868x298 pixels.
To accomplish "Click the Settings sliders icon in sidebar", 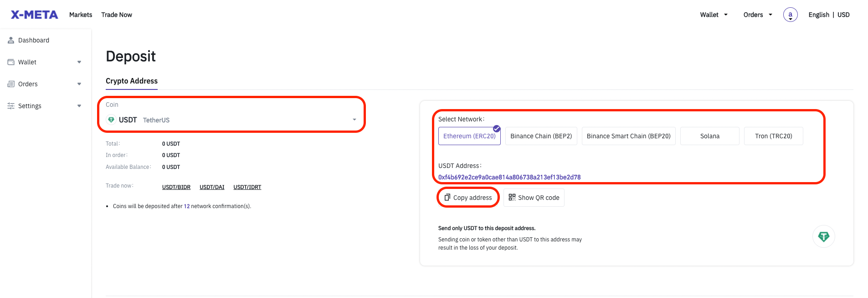I will click(x=11, y=106).
